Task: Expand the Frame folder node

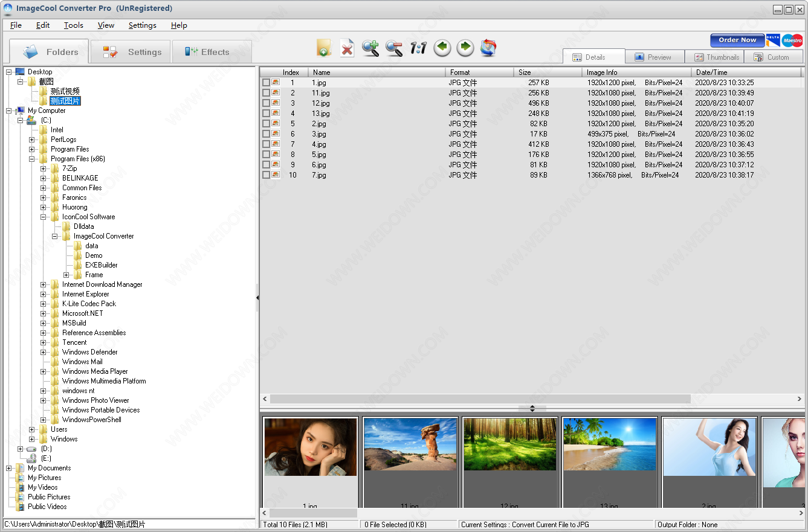Action: pos(66,275)
